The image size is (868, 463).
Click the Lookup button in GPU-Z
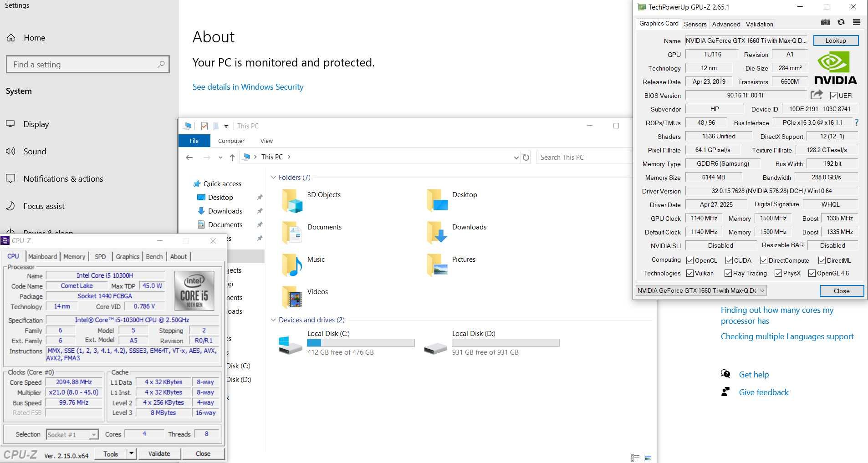[x=836, y=41]
